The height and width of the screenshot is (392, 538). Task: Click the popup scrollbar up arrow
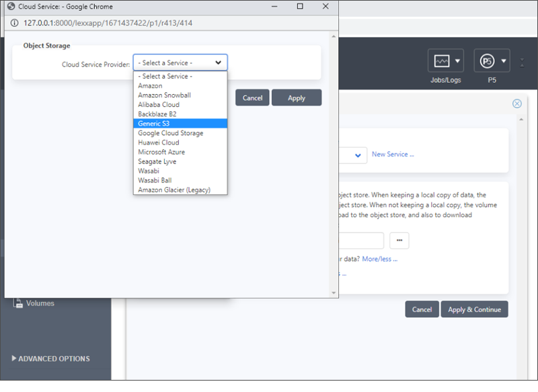(334, 36)
